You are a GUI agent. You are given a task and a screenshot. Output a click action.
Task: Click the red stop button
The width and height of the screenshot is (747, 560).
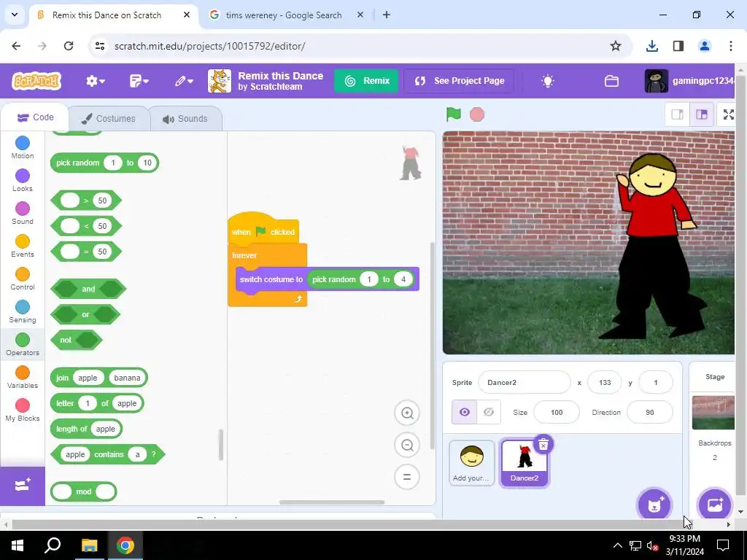(x=477, y=114)
